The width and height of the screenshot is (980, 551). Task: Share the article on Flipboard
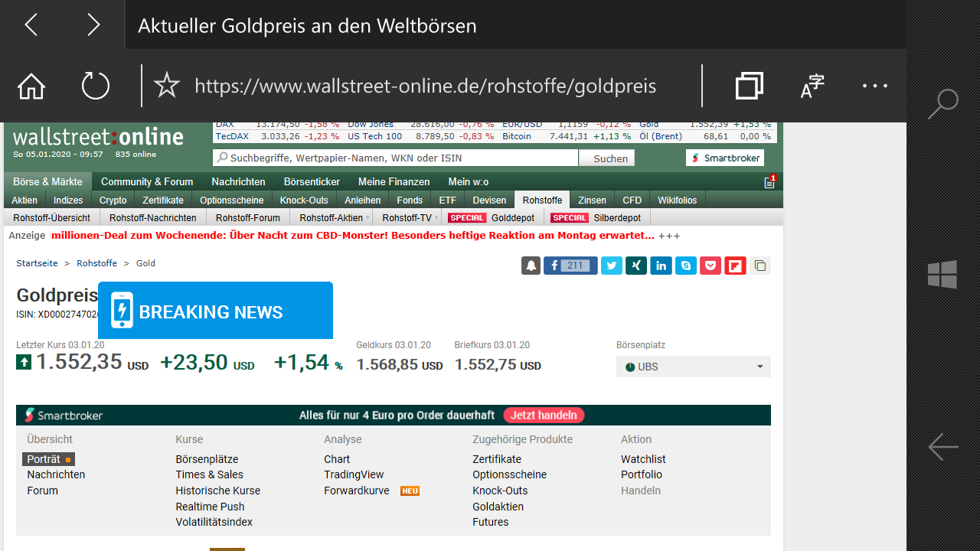click(734, 266)
